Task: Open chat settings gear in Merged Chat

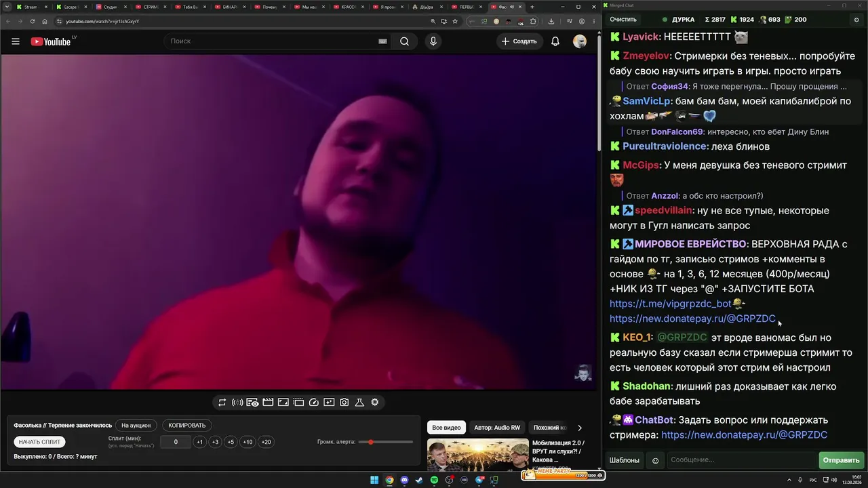Action: (x=856, y=20)
